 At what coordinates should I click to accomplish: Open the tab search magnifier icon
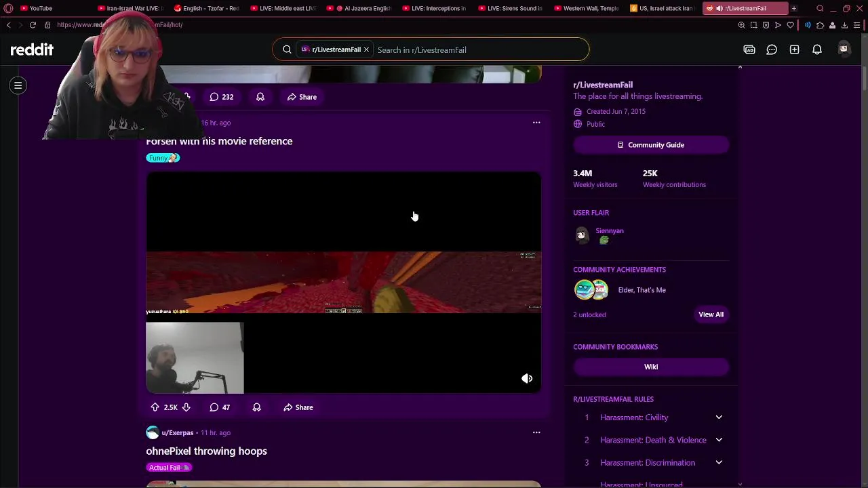click(x=820, y=8)
